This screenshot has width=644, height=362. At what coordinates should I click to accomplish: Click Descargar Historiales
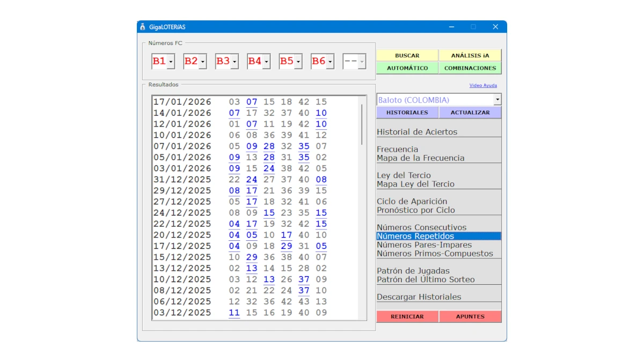(x=419, y=296)
